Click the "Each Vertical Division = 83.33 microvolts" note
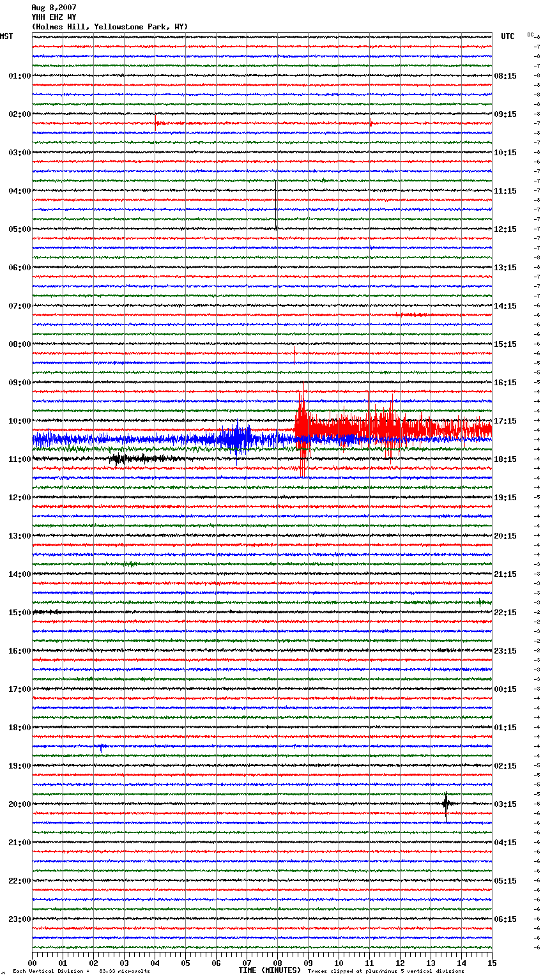This screenshot has height=980, width=543. coord(81,972)
